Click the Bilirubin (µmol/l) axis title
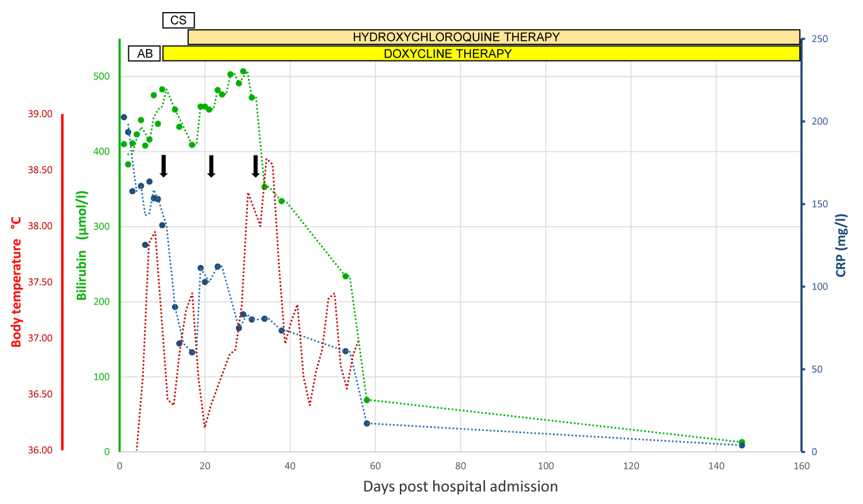Screen dimensions: 863x504 pyautogui.click(x=82, y=246)
